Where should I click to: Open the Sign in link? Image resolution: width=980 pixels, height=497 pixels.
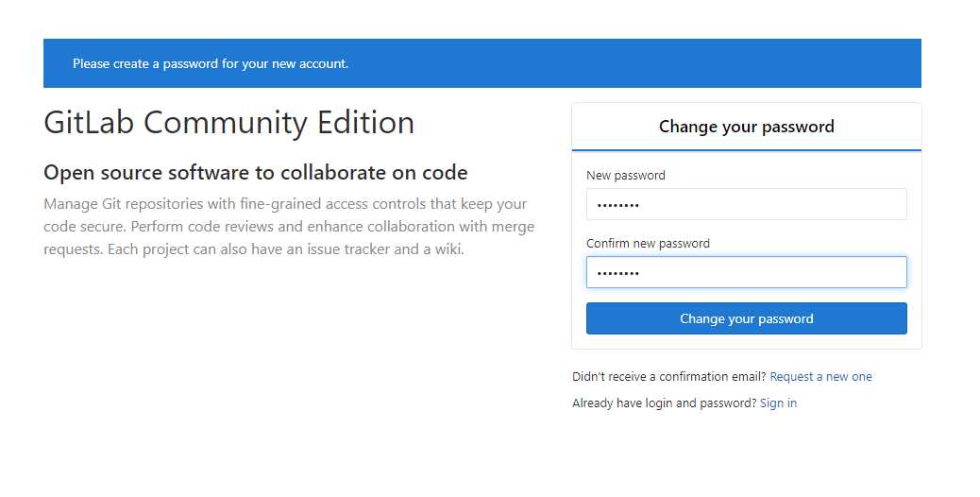coord(778,403)
